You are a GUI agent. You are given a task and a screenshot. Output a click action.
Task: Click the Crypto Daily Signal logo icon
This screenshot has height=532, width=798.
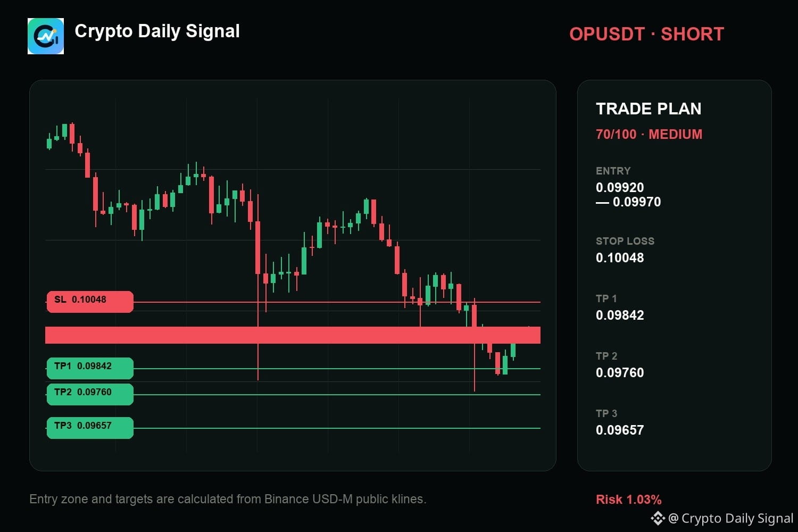tap(46, 36)
